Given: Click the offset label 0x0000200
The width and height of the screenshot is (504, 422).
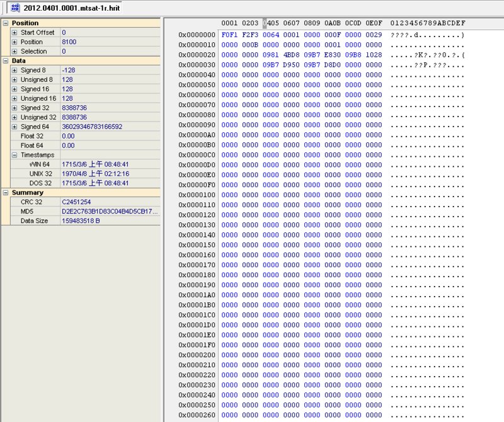Looking at the screenshot, I should (197, 355).
